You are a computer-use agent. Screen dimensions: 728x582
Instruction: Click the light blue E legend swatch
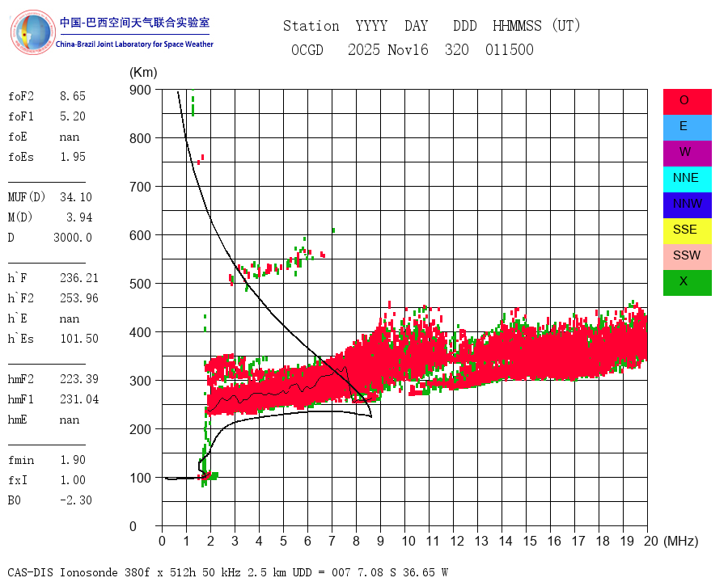click(x=687, y=128)
